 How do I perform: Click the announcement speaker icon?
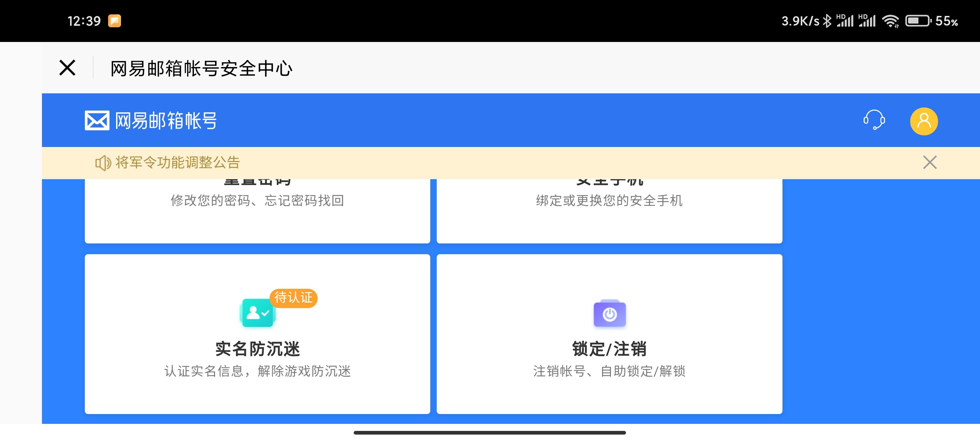[x=103, y=163]
